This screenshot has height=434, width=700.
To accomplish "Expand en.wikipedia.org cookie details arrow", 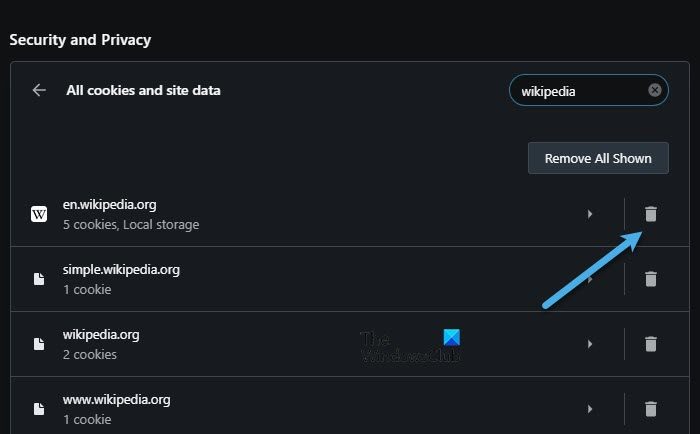I will click(x=590, y=214).
